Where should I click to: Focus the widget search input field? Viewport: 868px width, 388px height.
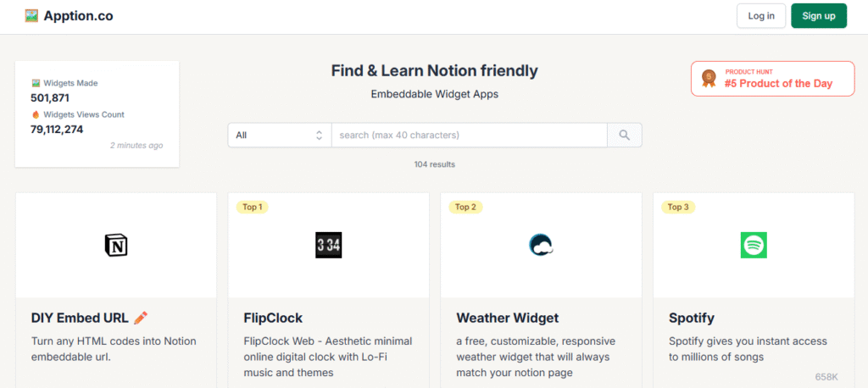pyautogui.click(x=469, y=136)
